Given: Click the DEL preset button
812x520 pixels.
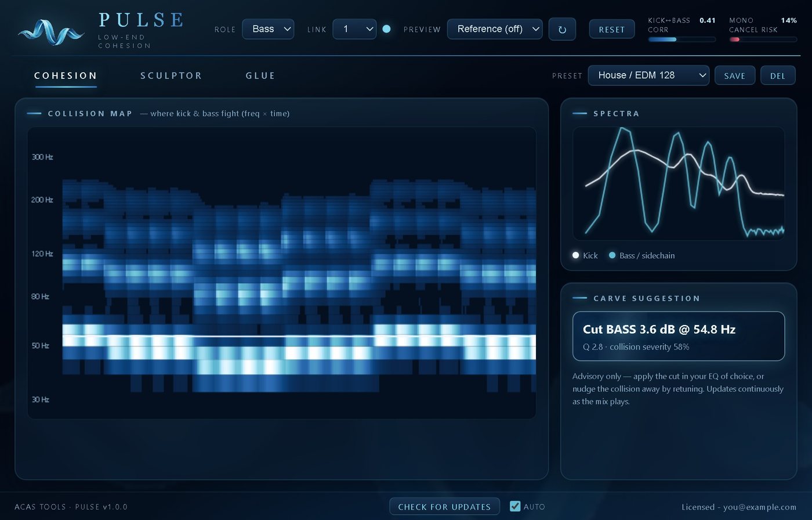Looking at the screenshot, I should coord(778,75).
